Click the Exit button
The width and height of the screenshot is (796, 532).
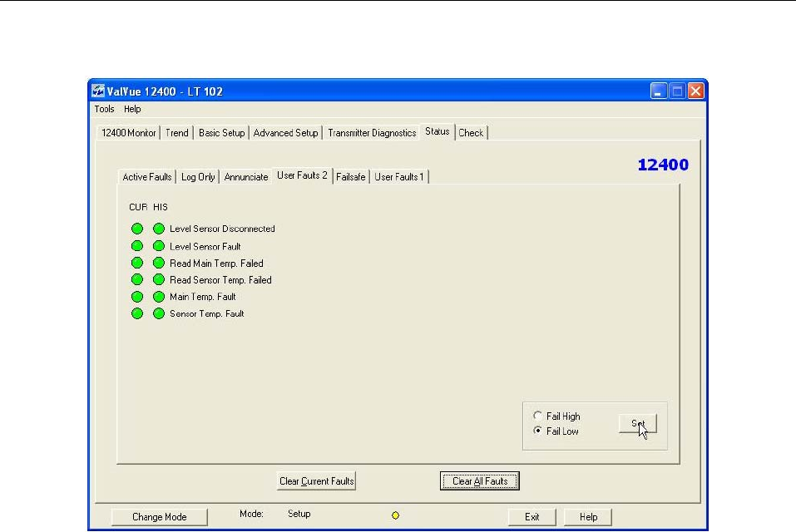pyautogui.click(x=532, y=517)
